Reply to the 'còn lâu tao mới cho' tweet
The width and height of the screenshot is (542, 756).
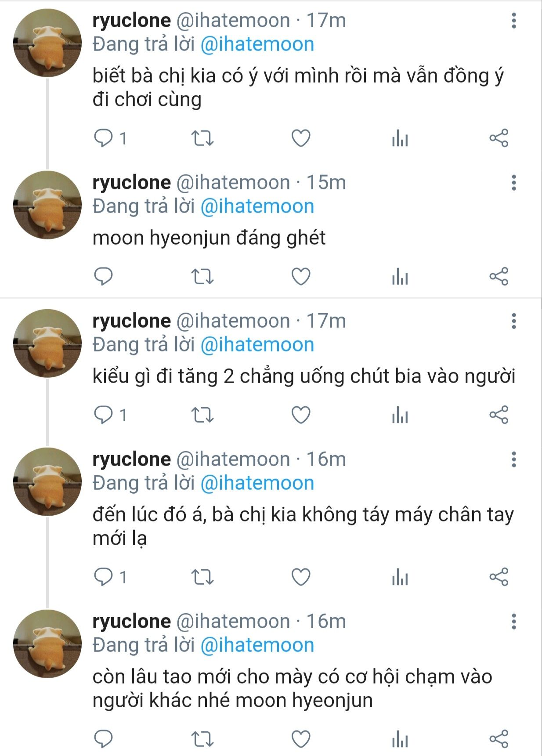point(104,739)
